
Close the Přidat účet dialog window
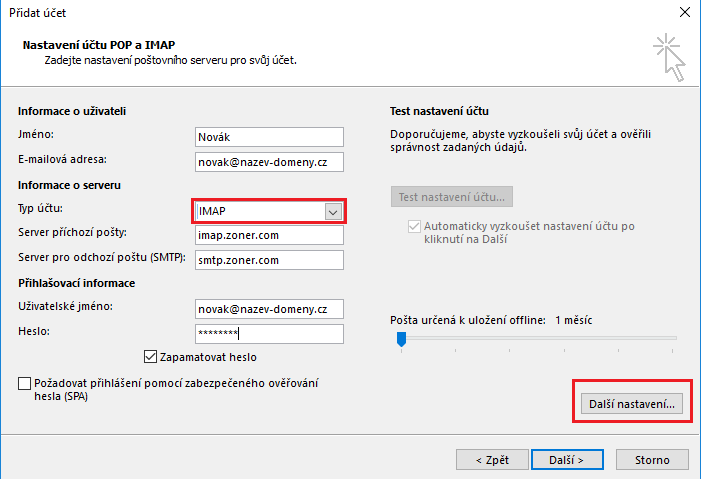pos(683,13)
